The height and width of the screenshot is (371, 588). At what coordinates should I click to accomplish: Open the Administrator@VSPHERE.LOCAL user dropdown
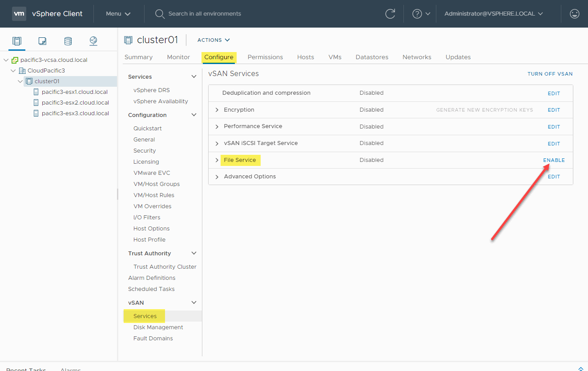click(494, 14)
